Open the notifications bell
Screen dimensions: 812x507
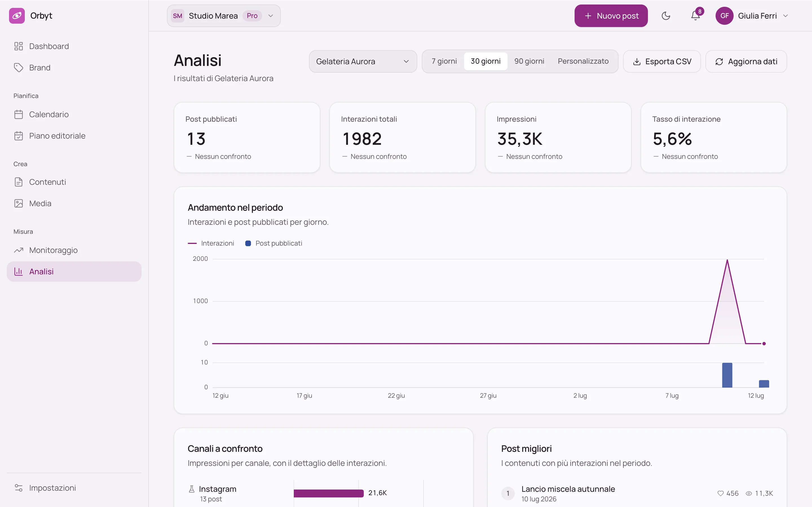point(695,16)
